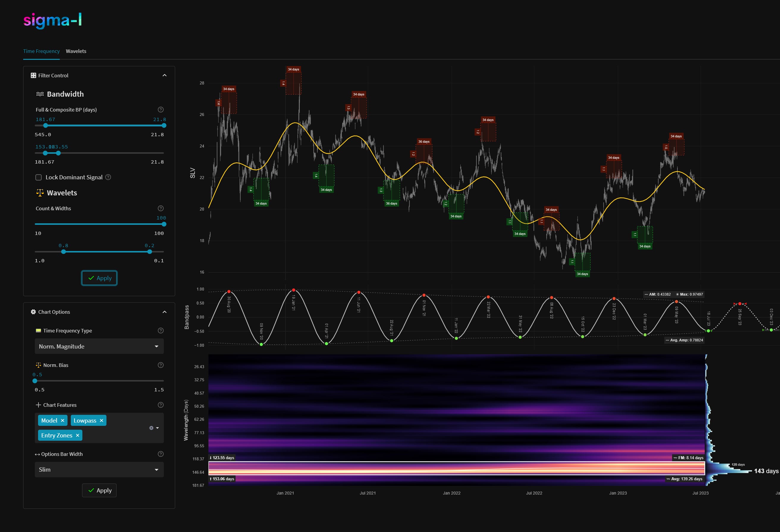Click help icon beside Lock Dominant Signal
This screenshot has width=780, height=532.
click(x=108, y=177)
